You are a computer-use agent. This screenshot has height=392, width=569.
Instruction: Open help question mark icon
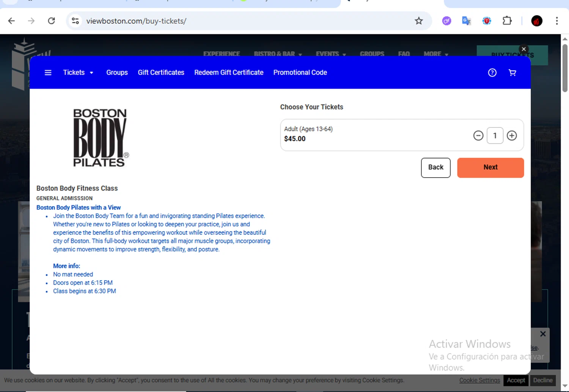(492, 72)
